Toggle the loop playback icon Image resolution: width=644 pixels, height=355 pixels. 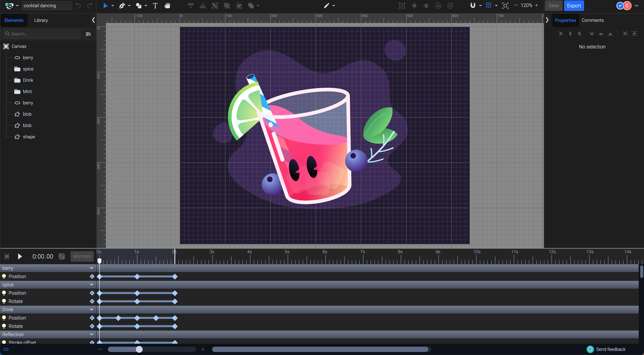coord(6,349)
